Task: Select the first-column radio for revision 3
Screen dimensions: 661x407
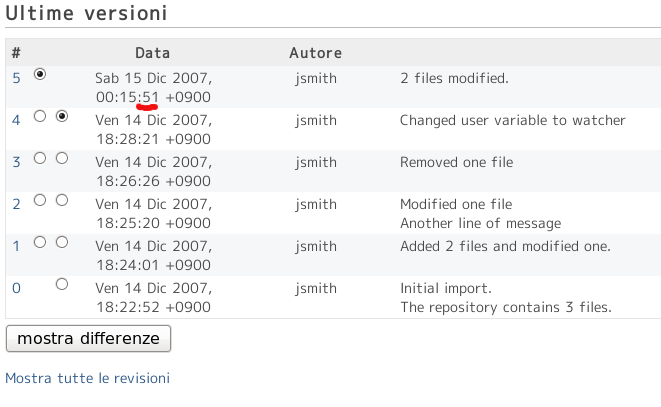Action: click(40, 158)
